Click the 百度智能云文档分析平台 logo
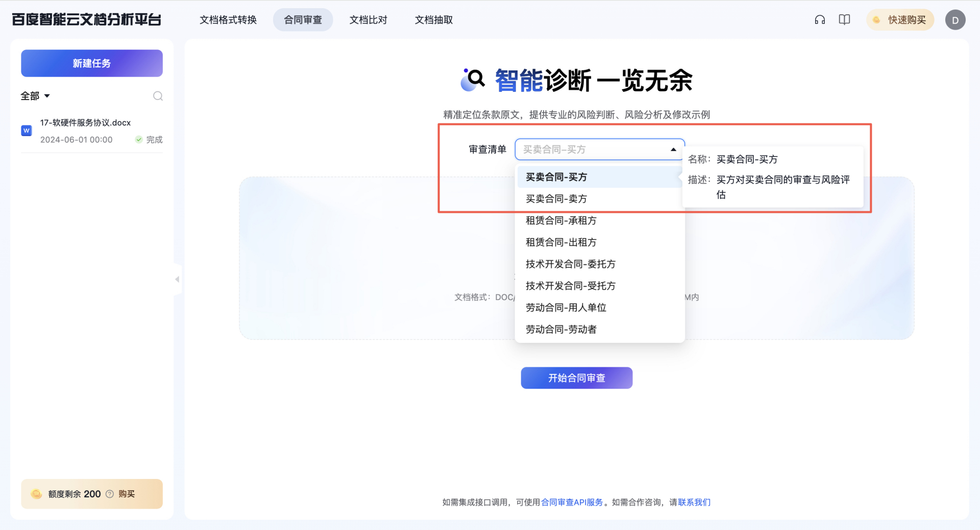Viewport: 980px width, 530px height. (x=86, y=20)
